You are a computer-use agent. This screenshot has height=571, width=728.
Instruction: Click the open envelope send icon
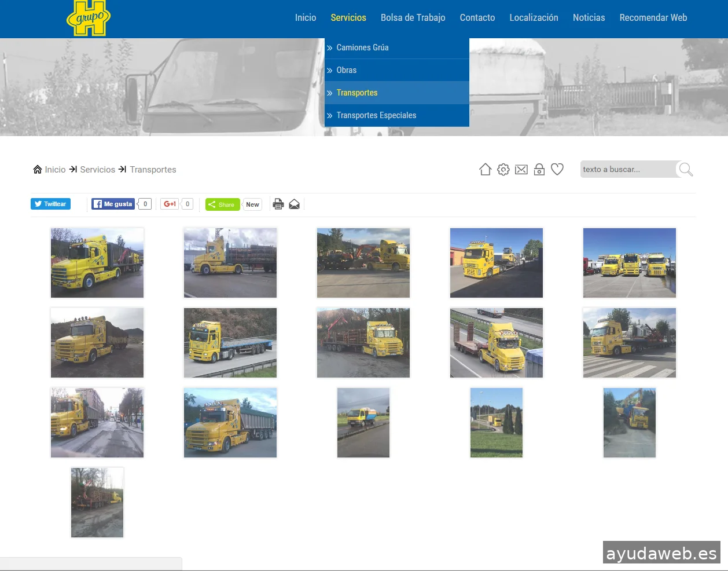295,204
